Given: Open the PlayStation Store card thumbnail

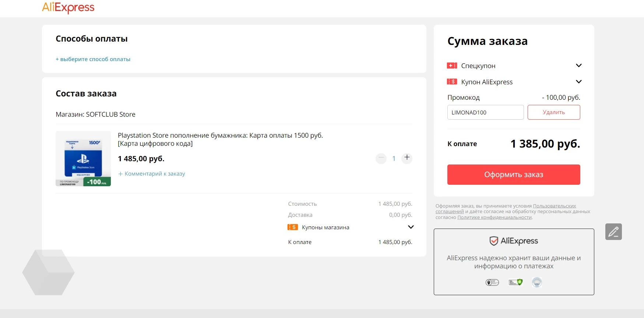Looking at the screenshot, I should 83,159.
